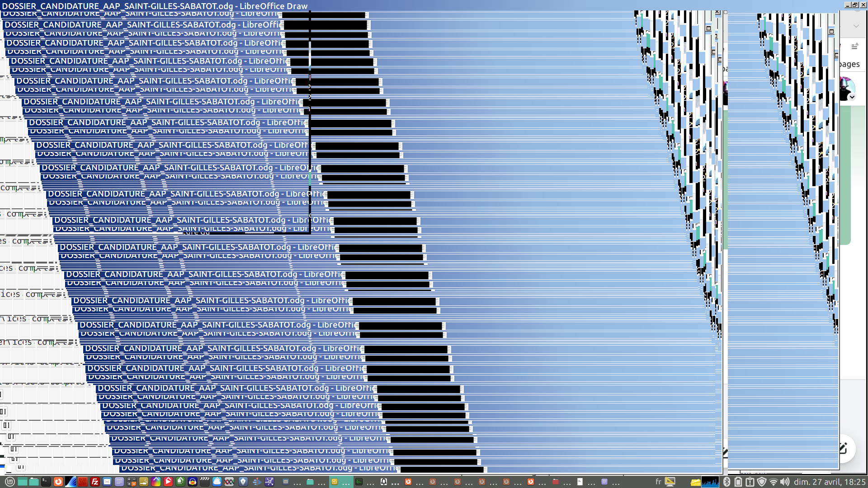Click the fr keyboard layout indicator
The height and width of the screenshot is (488, 868).
[658, 482]
